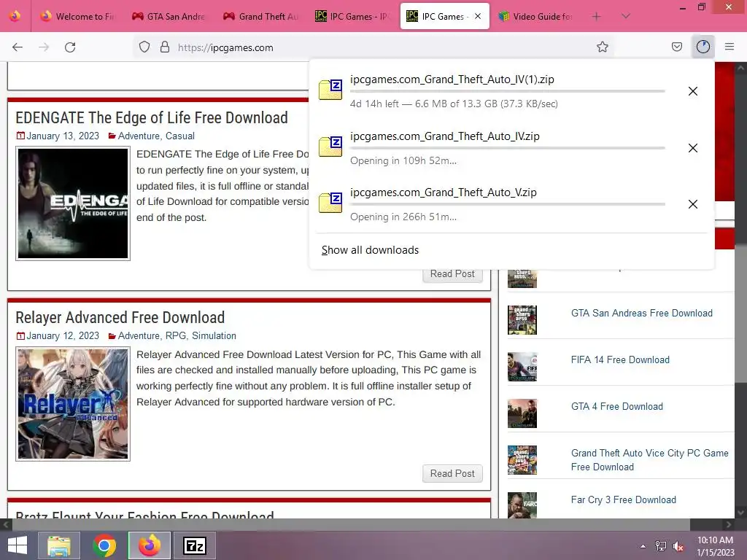
Task: Open Simulation category under Relayer
Action: 214,335
